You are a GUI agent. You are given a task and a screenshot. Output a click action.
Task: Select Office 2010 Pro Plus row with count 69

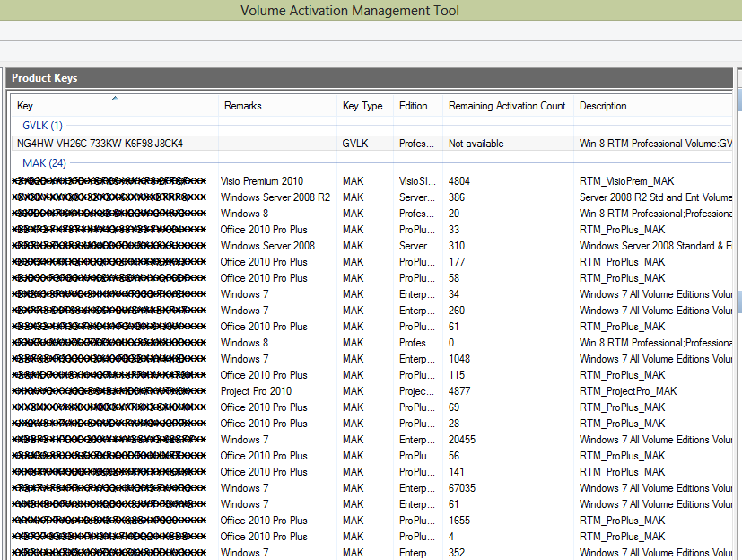(x=371, y=407)
